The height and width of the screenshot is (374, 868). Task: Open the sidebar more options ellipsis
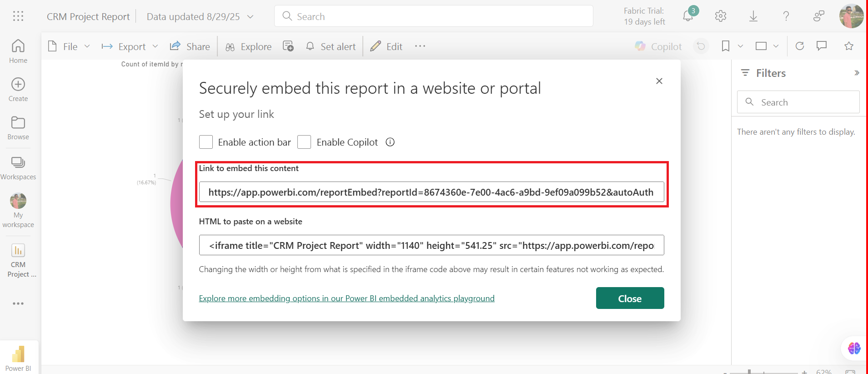[x=18, y=303]
